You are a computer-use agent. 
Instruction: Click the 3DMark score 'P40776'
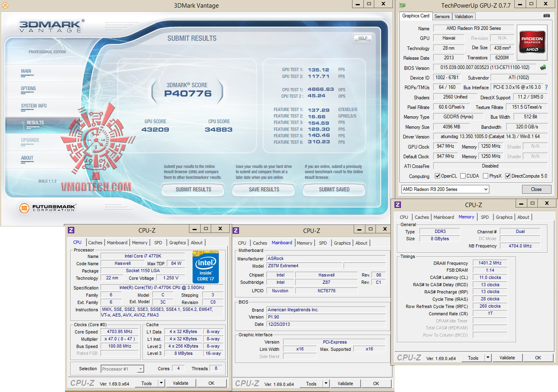pos(188,94)
